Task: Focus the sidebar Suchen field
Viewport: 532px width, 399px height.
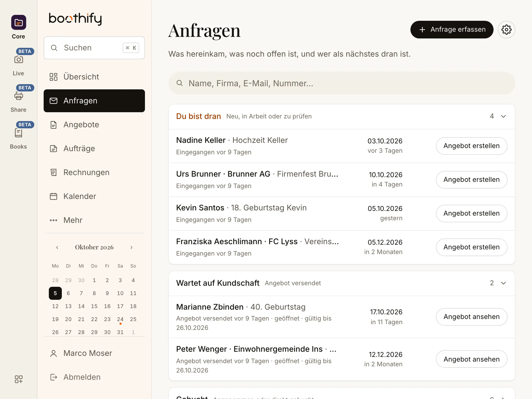Action: tap(94, 48)
